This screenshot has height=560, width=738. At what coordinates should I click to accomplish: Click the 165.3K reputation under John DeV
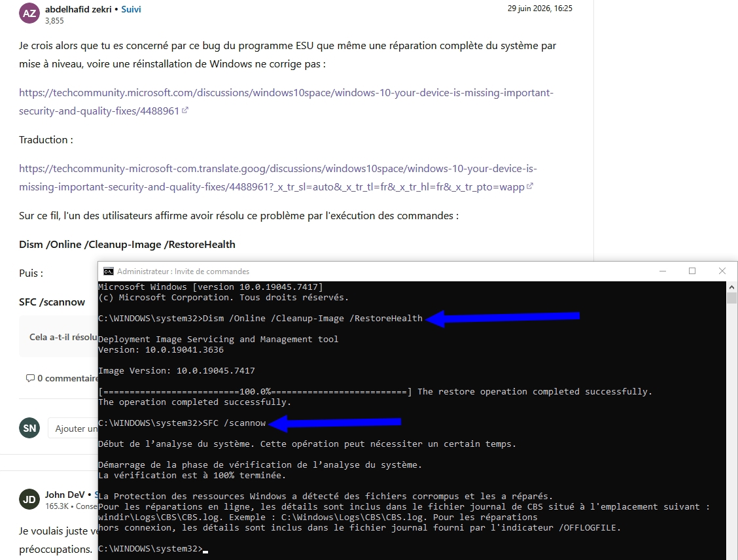click(57, 506)
